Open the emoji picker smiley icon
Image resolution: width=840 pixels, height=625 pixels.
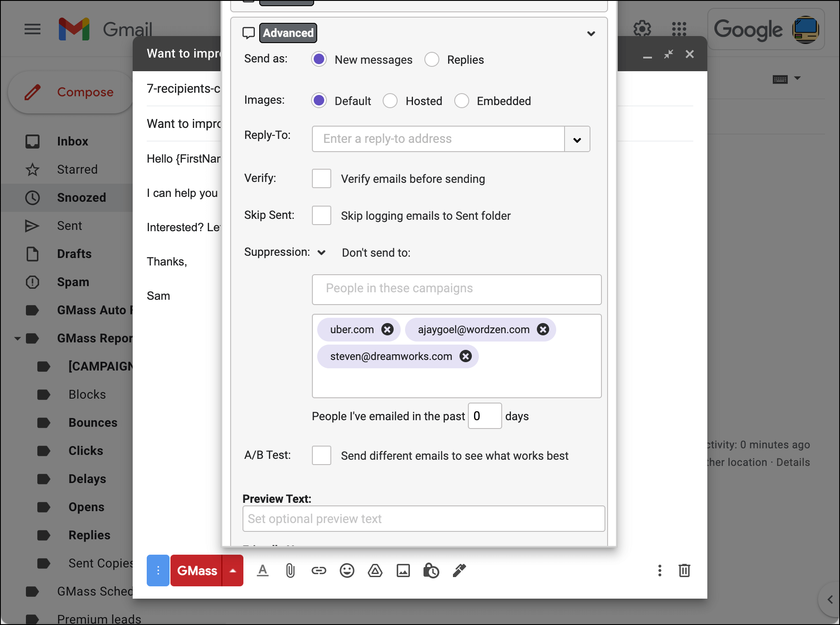(347, 570)
